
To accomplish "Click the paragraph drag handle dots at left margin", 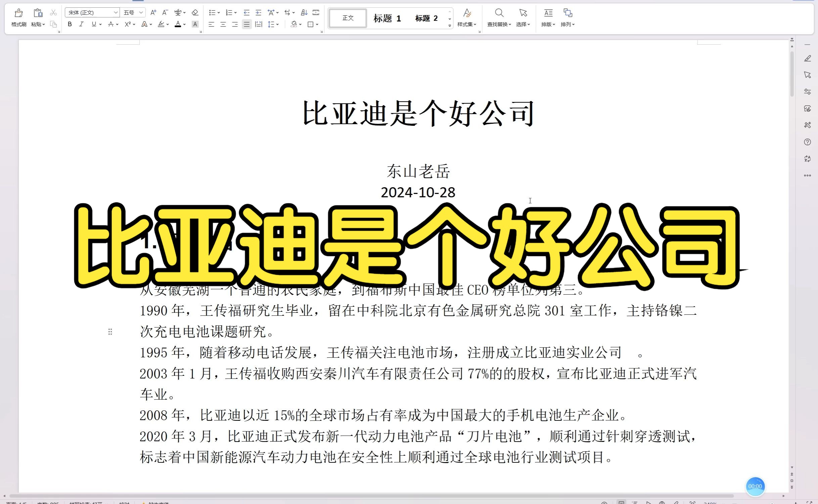I will 110,332.
